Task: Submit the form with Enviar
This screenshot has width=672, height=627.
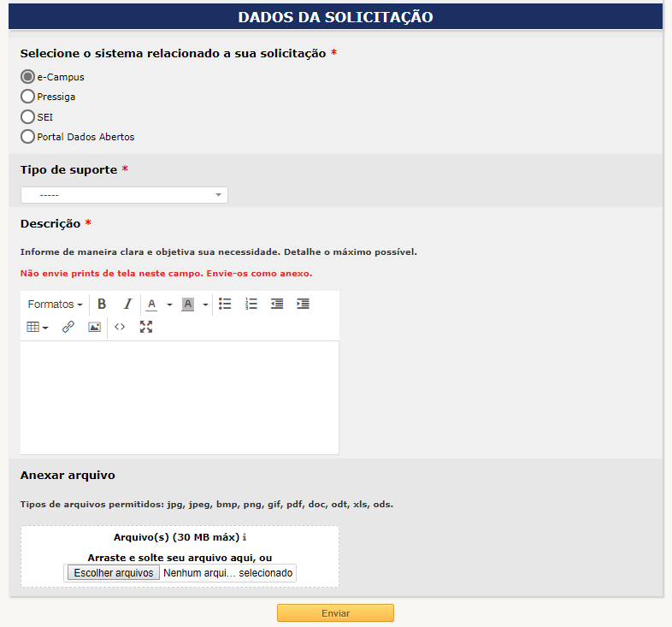Action: click(335, 613)
